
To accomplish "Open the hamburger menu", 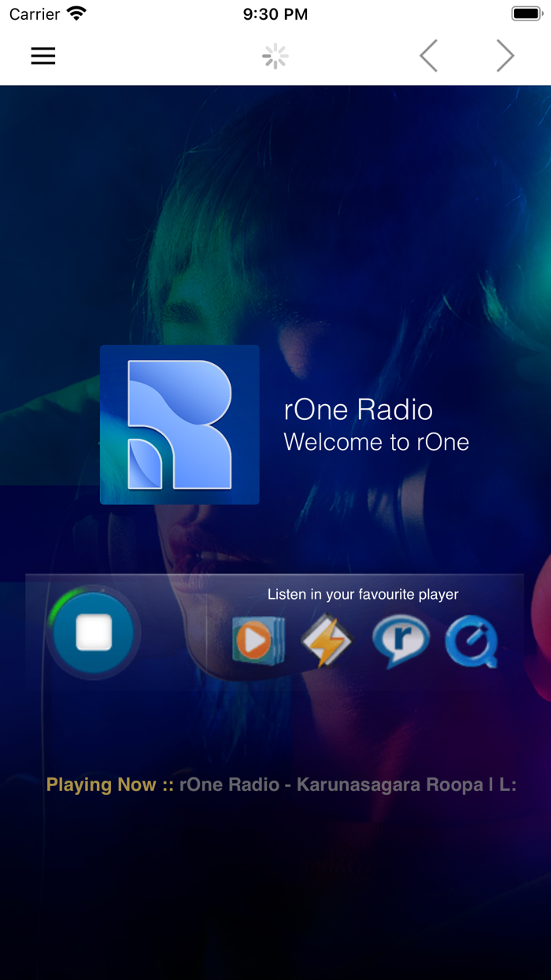I will (43, 56).
